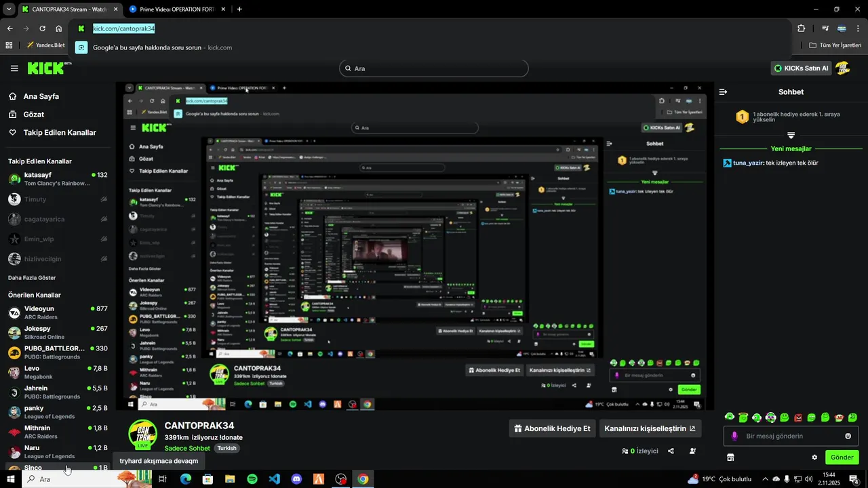
Task: Open katasayf channel in sidebar
Action: 58,179
